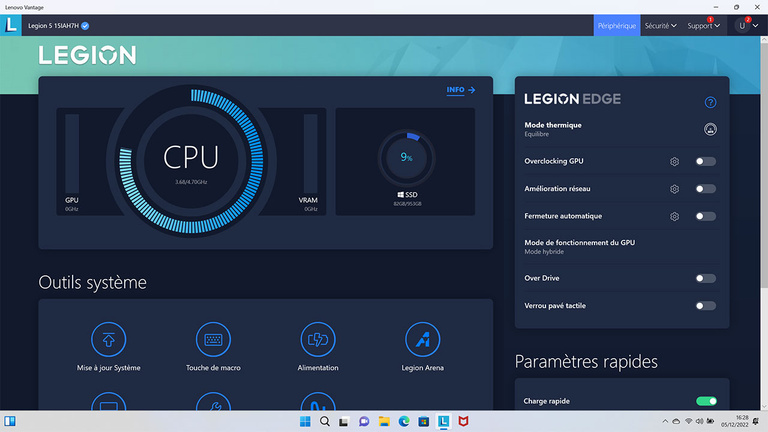Open Mise à jour Système tool
This screenshot has width=768, height=432.
point(109,347)
